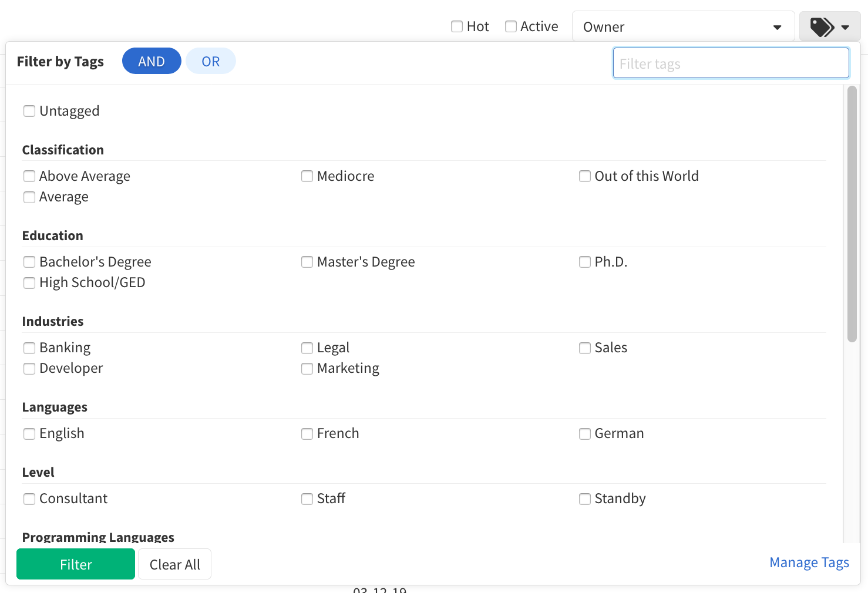
Task: Click the tag icon at top right
Action: click(x=821, y=26)
